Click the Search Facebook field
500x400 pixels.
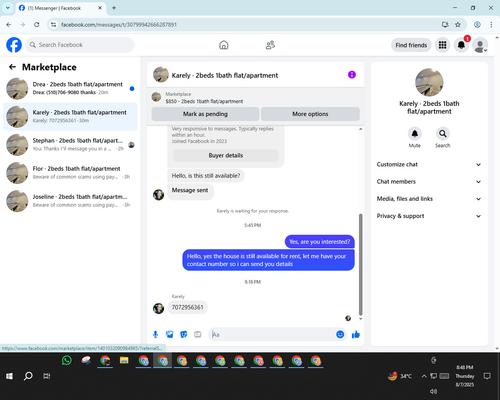coord(80,45)
